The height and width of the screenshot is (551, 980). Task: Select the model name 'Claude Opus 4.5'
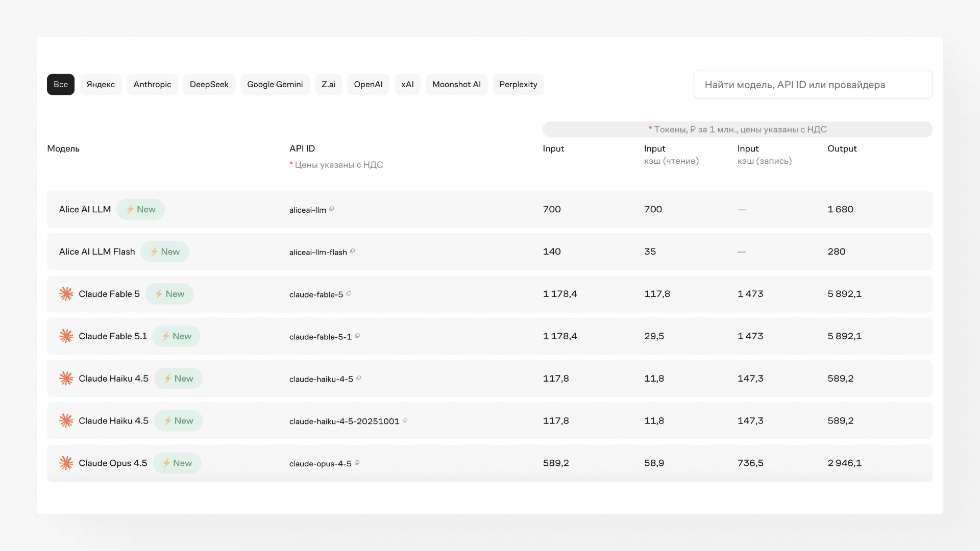pos(113,463)
